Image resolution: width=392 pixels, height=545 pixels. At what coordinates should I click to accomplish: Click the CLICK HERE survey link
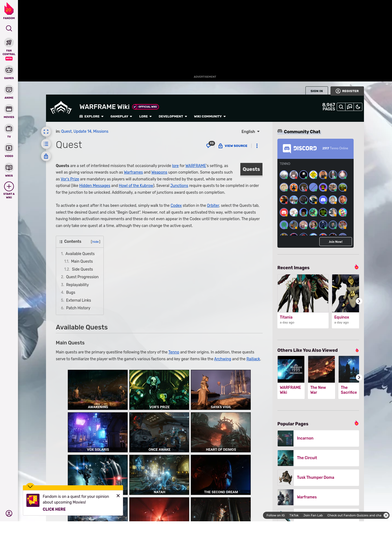click(x=54, y=509)
